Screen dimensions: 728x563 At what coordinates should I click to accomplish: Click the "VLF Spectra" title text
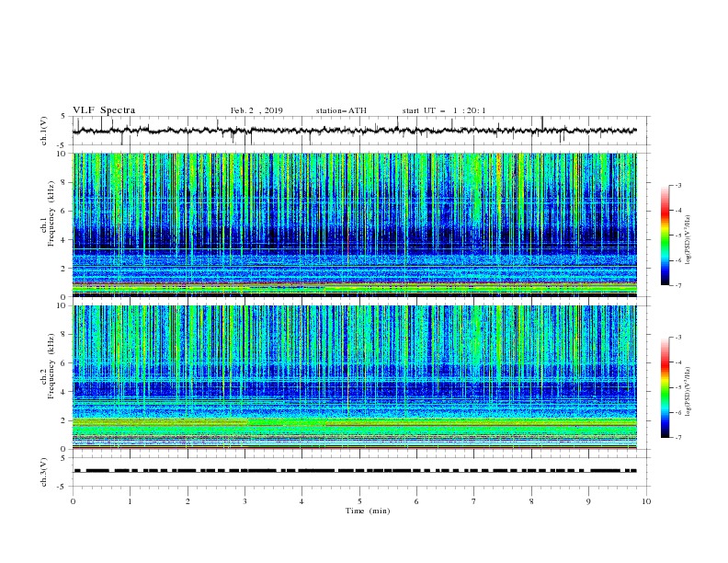tap(104, 110)
